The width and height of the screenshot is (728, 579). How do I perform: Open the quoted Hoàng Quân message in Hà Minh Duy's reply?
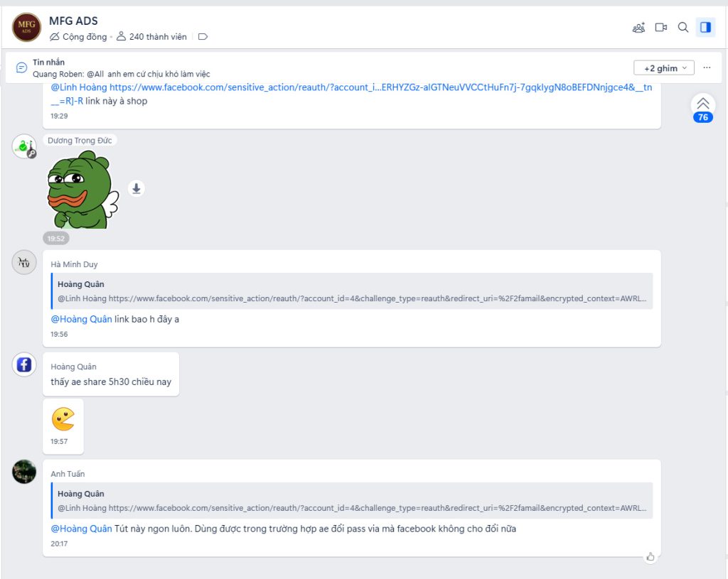coord(353,291)
